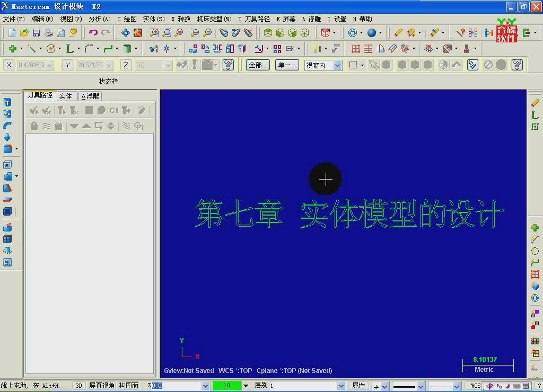Click the trim entities icon
Image resolution: width=543 pixels, height=392 pixels.
[x=154, y=49]
